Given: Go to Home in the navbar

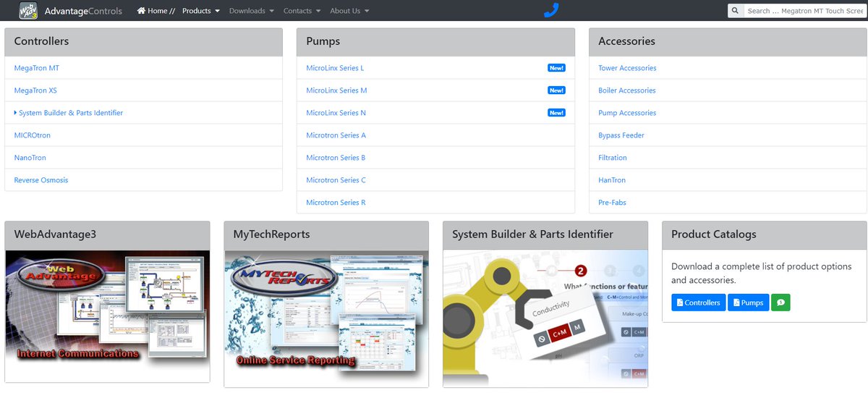Looking at the screenshot, I should (x=156, y=11).
